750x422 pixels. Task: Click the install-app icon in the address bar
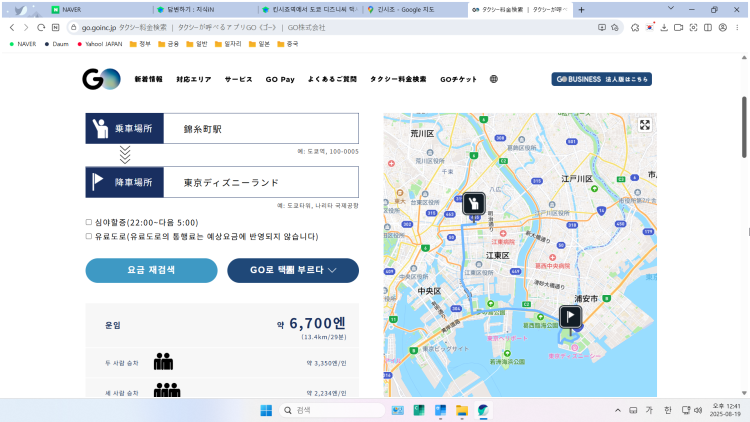(x=602, y=27)
